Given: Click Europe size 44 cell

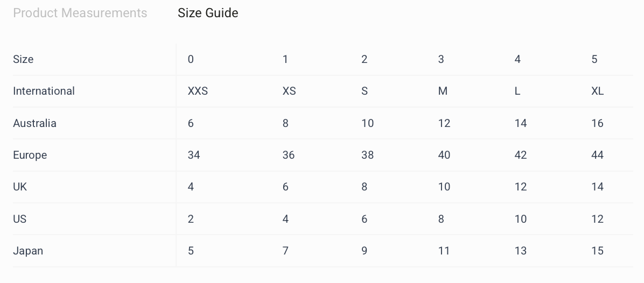Looking at the screenshot, I should 597,155.
